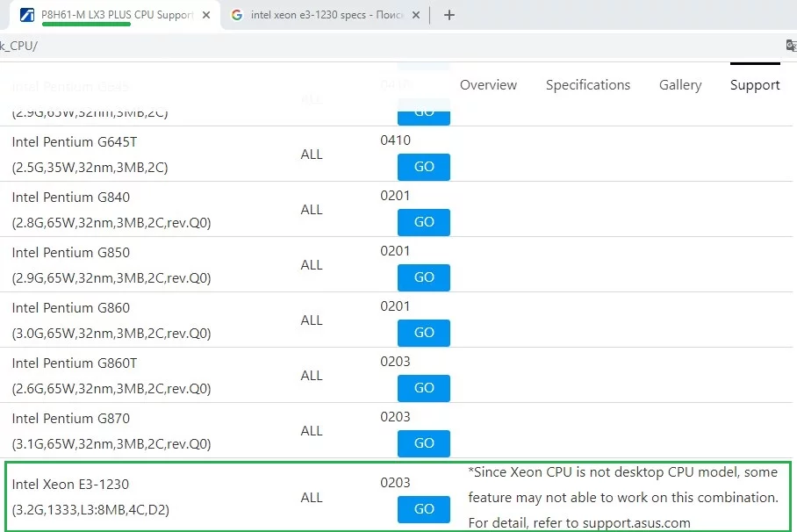
Task: Select the Intel Pentium G850 name
Action: click(x=70, y=253)
